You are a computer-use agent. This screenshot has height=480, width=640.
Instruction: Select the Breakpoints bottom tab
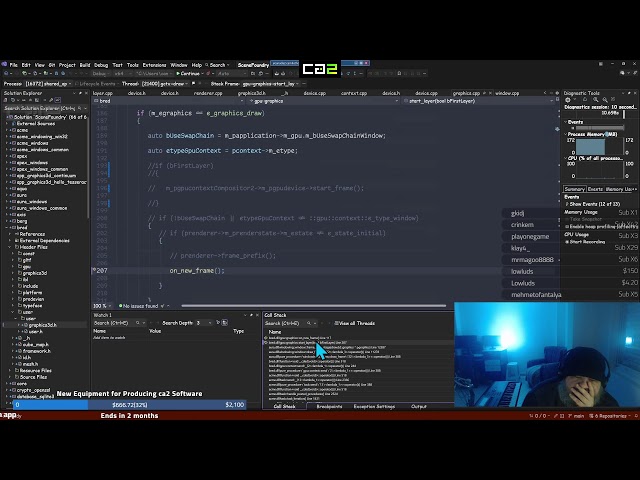(329, 407)
